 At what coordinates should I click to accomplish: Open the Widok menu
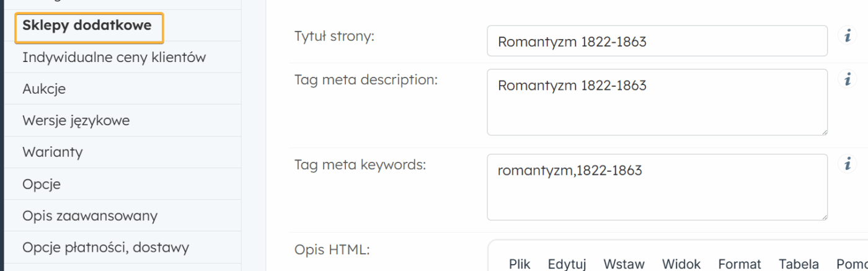[681, 264]
